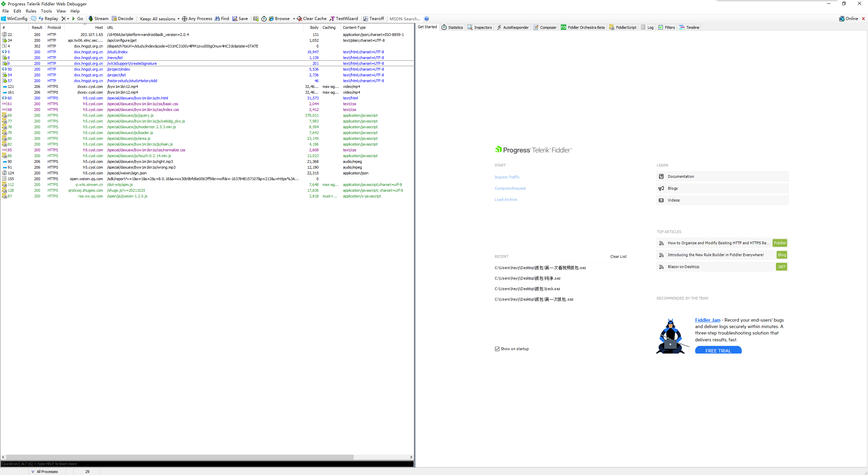868x475 pixels.
Task: Open Fiddler Orchestra Beta tab
Action: [x=583, y=27]
